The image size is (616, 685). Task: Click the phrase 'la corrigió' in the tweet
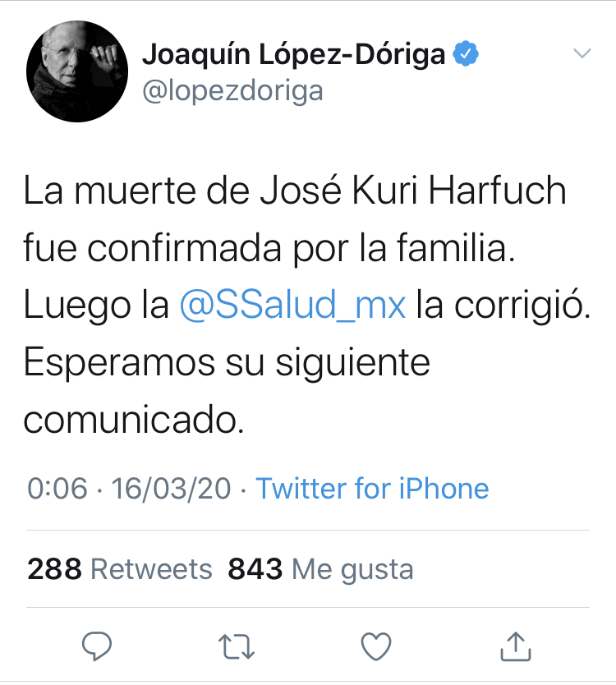pos(503,305)
